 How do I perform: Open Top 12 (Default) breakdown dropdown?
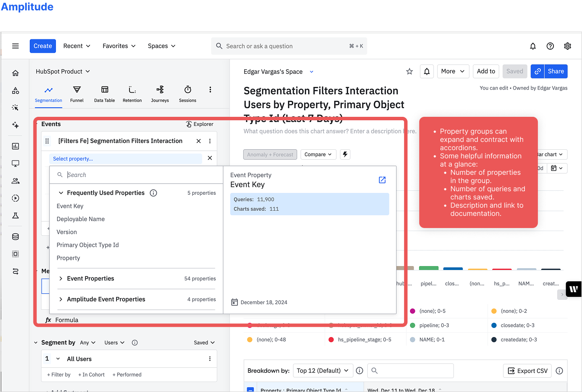point(323,371)
